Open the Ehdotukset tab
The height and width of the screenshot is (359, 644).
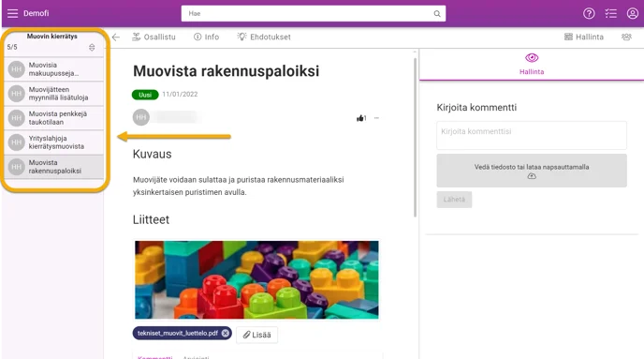point(264,37)
